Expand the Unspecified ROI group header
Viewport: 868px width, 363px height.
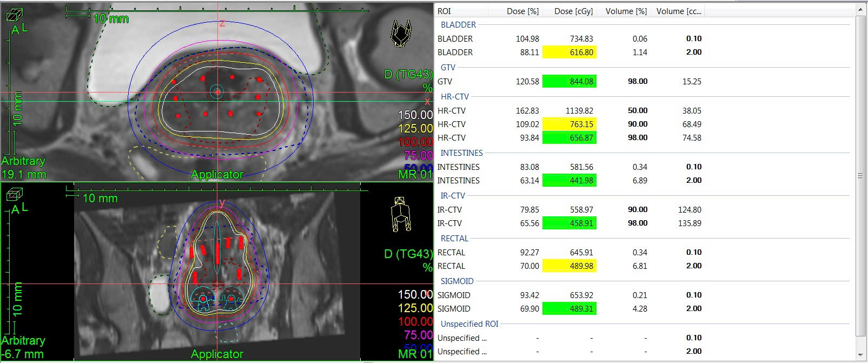(x=469, y=324)
